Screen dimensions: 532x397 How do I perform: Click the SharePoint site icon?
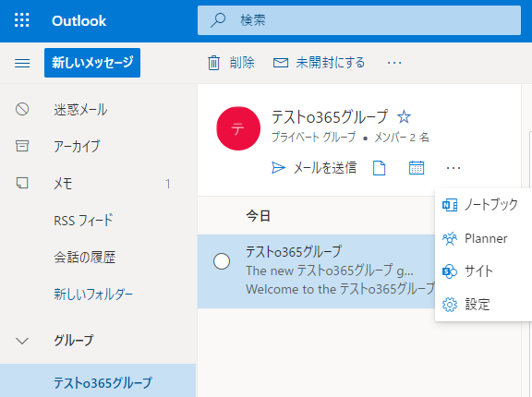[450, 271]
